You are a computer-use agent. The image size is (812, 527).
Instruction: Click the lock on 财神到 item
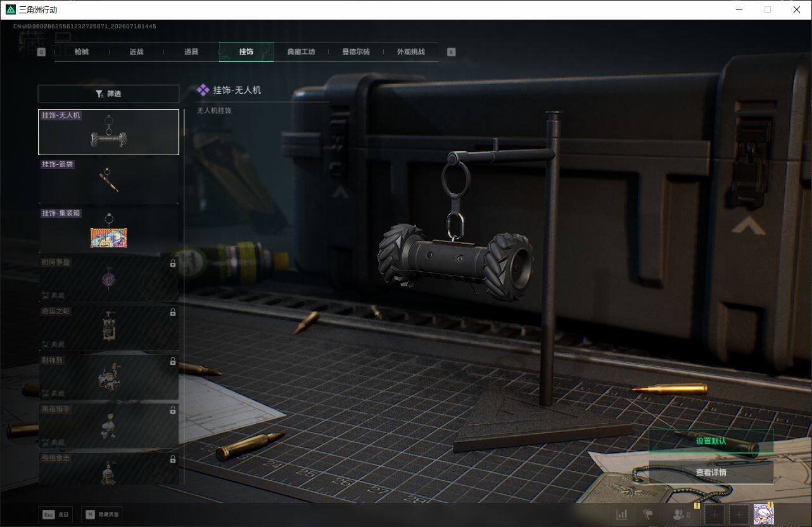pyautogui.click(x=173, y=361)
